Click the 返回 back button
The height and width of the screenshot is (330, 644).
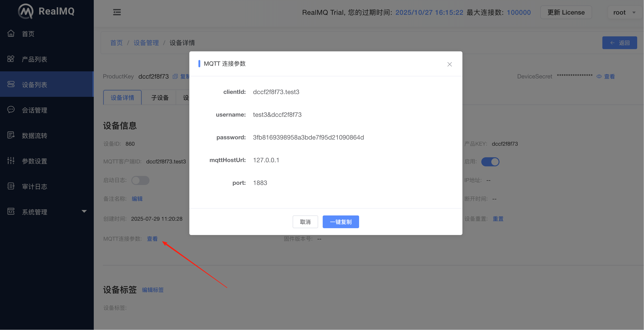click(x=619, y=43)
